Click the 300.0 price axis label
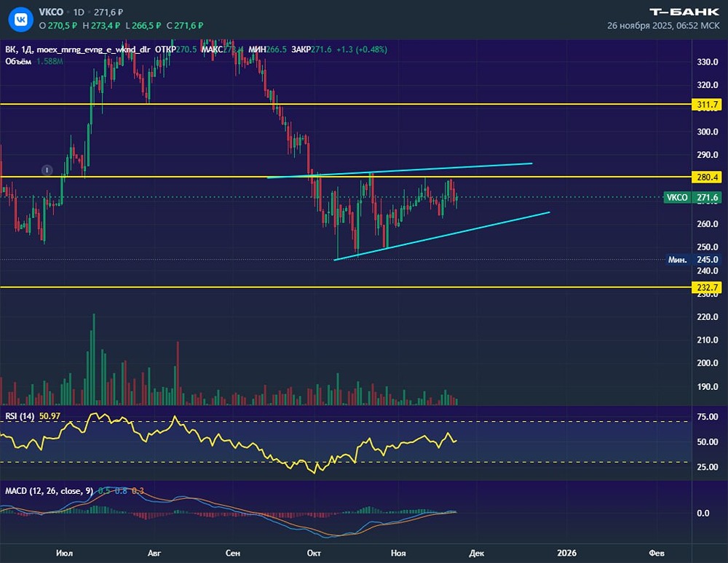Image resolution: width=728 pixels, height=563 pixels. pyautogui.click(x=707, y=132)
